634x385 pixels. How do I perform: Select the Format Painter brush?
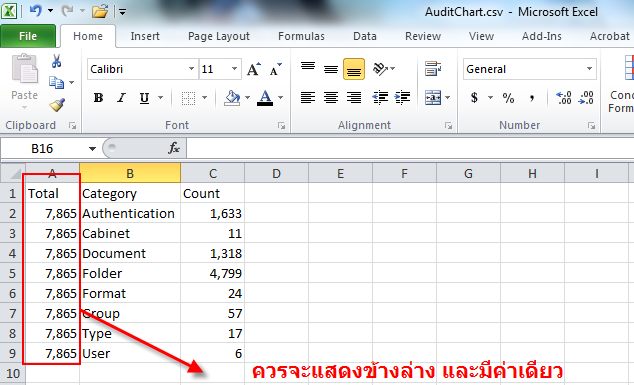point(57,104)
